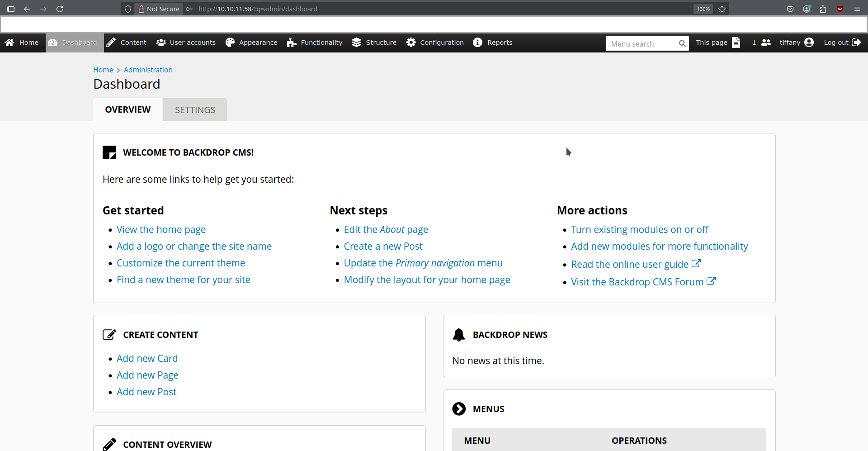Click the Functionality puzzle piece icon
This screenshot has width=868, height=451.
[x=292, y=43]
